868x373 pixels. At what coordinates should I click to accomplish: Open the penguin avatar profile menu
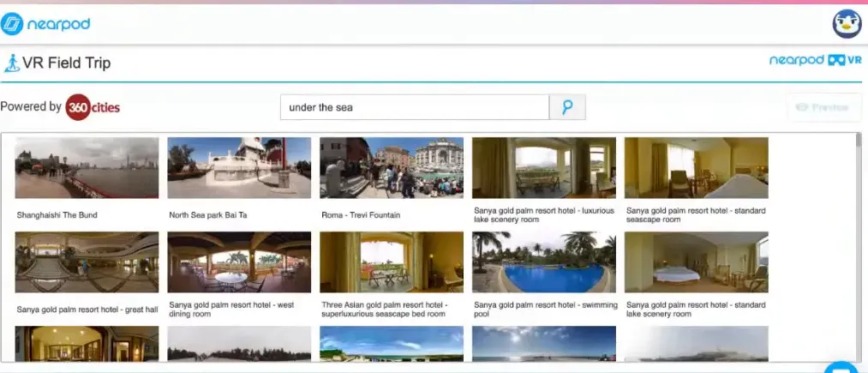click(x=847, y=24)
